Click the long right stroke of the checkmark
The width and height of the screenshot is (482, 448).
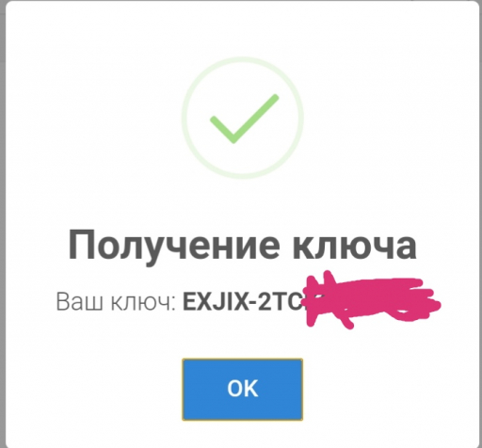(x=256, y=119)
